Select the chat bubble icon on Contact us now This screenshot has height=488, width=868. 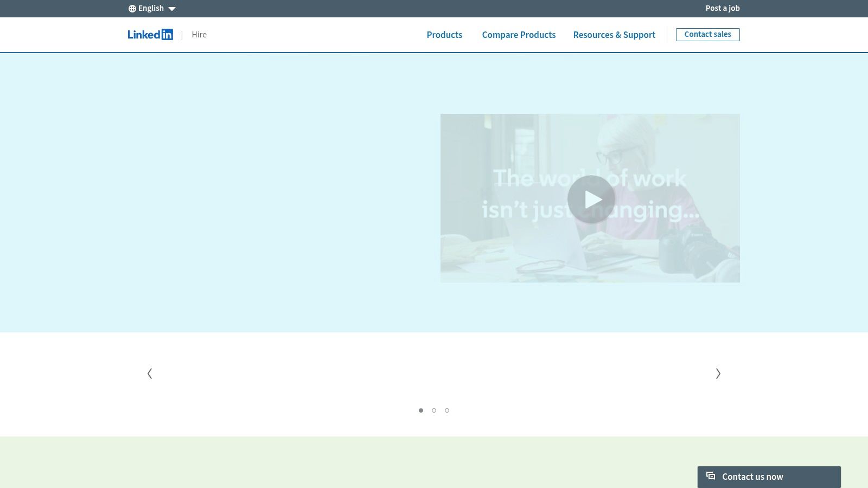711,476
